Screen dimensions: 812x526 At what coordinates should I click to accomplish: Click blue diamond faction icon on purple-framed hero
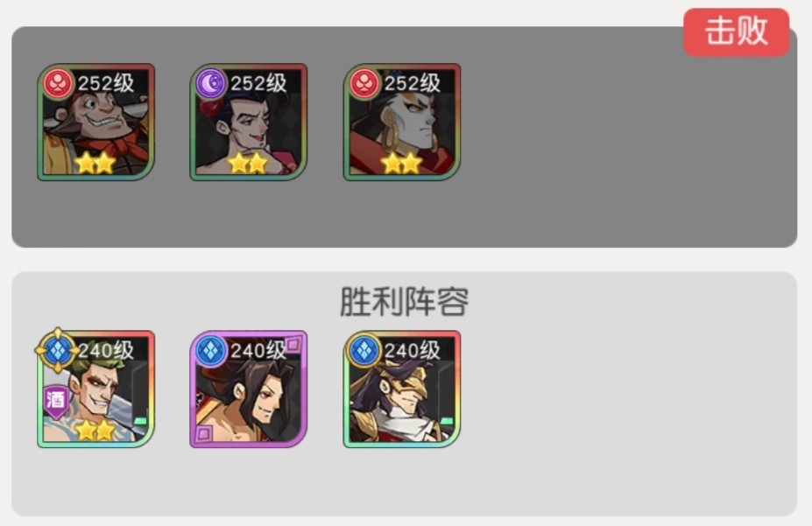211,350
